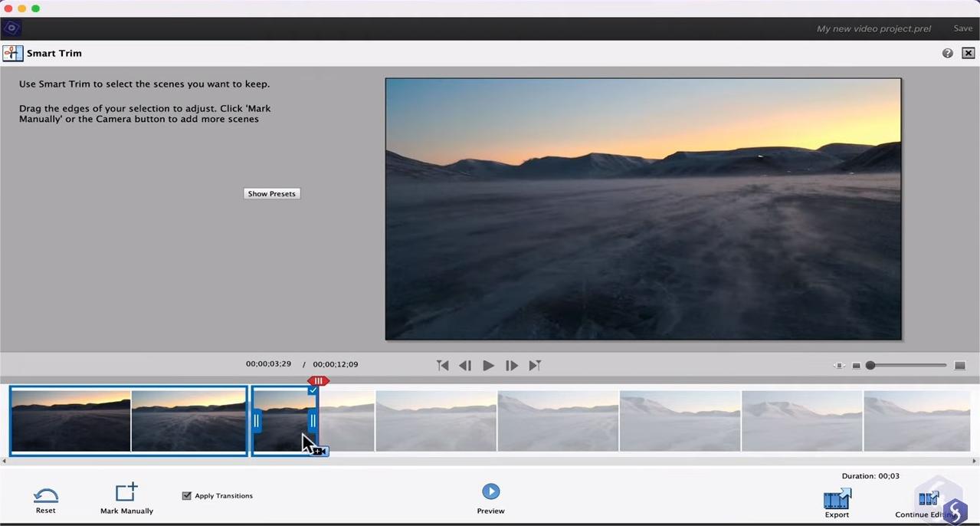Click the Smart Trim scissors icon in title
980x526 pixels.
click(12, 53)
